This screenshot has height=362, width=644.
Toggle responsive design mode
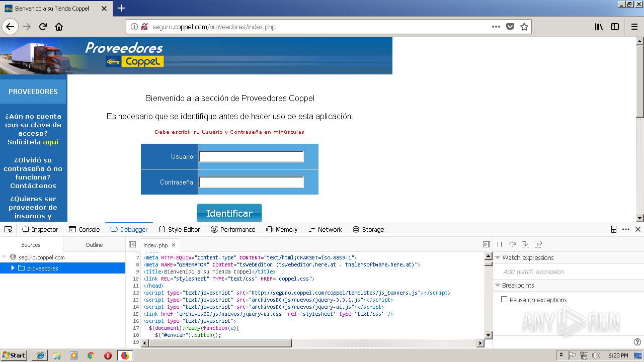[x=614, y=229]
